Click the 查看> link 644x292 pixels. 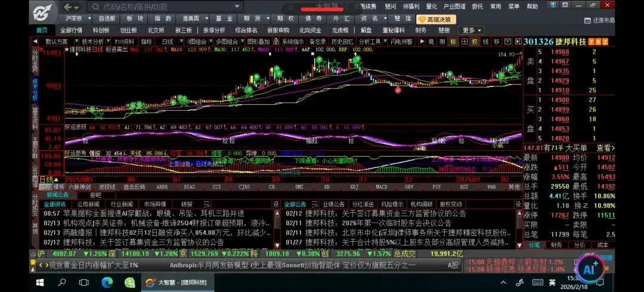pyautogui.click(x=606, y=148)
